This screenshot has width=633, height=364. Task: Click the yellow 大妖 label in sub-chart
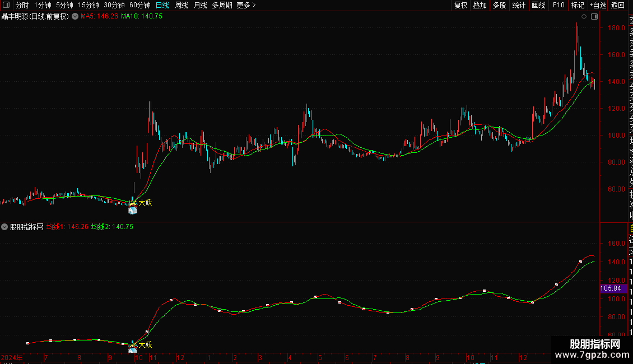click(145, 344)
